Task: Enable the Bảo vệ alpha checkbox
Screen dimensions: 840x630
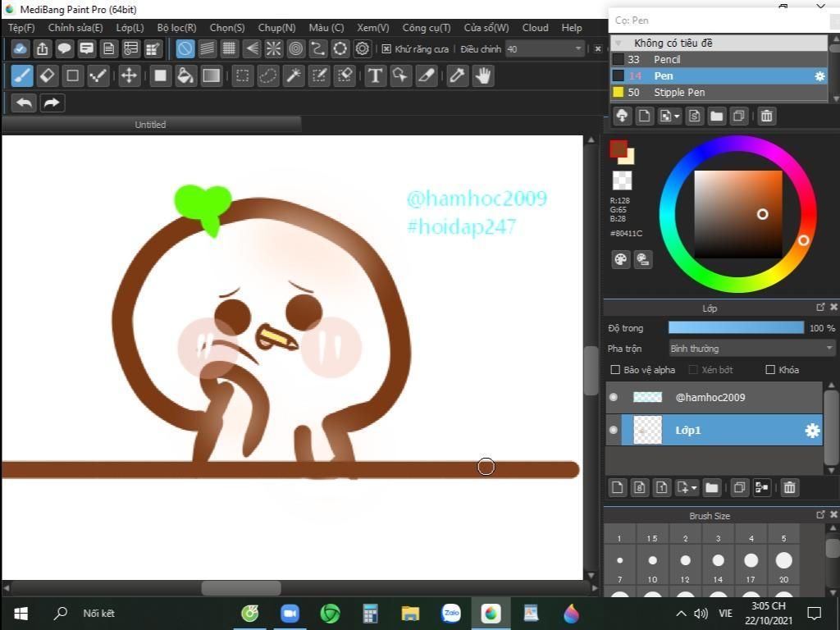Action: (x=615, y=370)
